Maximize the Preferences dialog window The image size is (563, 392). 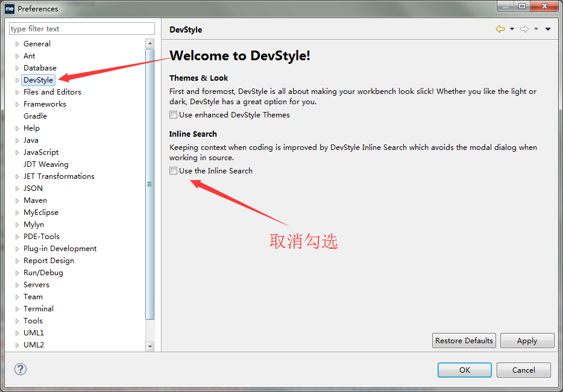[x=522, y=6]
